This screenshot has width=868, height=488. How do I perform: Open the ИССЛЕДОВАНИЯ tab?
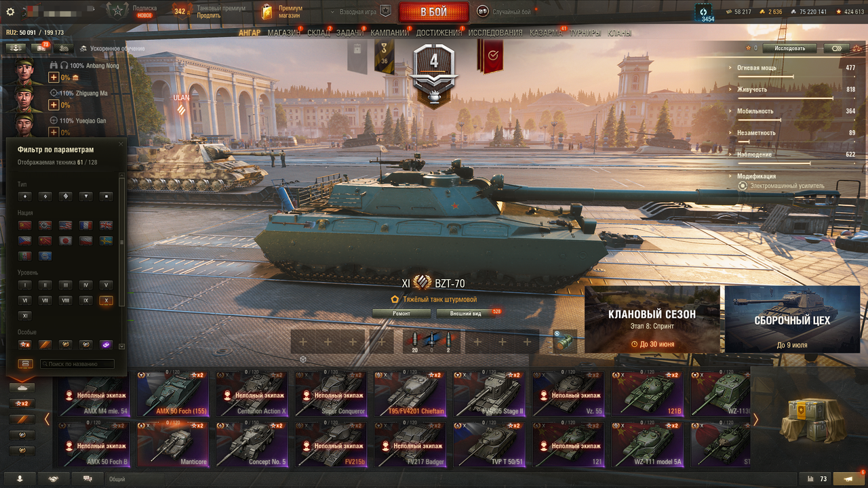pyautogui.click(x=495, y=33)
